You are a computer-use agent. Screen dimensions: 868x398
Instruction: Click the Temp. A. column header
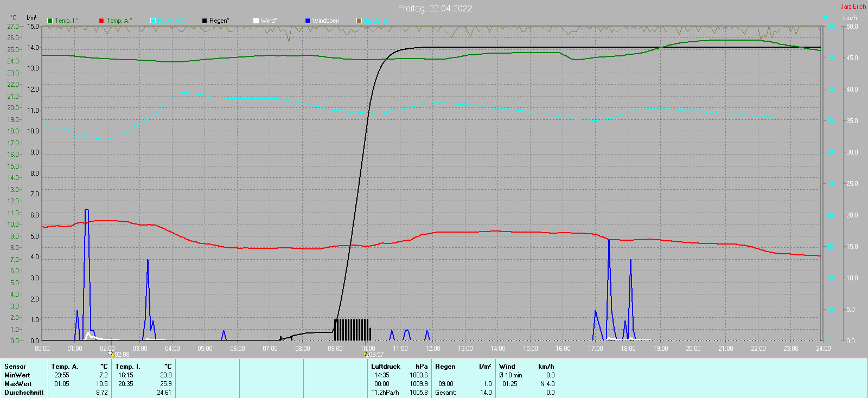tap(65, 367)
